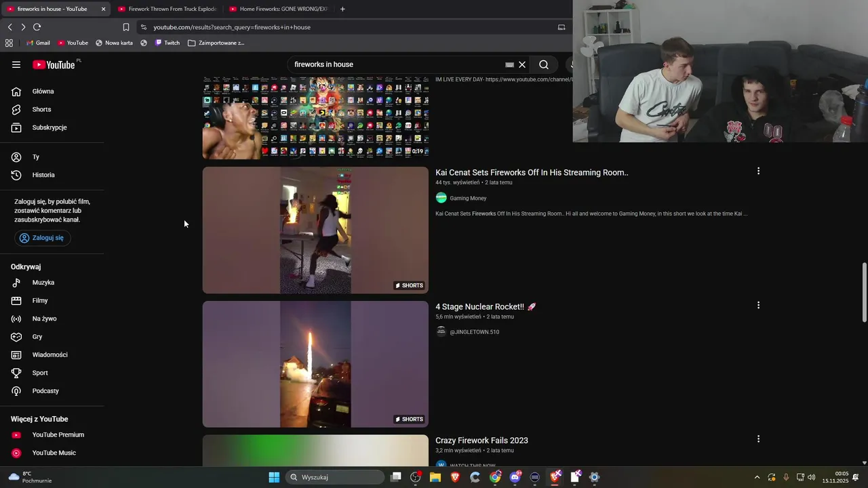Open Brave browser from the taskbar
Screen dimensions: 868x488
[455, 477]
